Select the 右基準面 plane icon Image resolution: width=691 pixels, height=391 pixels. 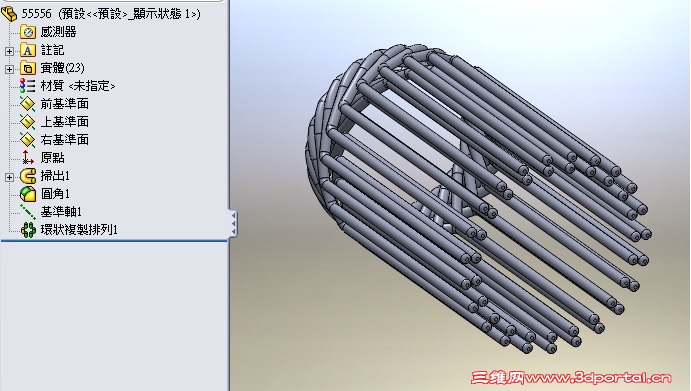click(28, 140)
